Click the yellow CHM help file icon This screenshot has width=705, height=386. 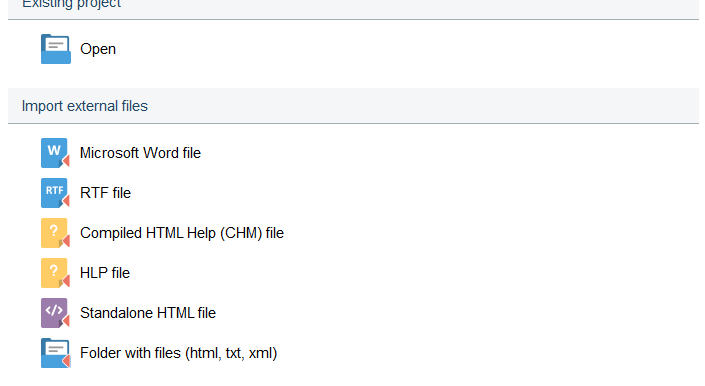[x=55, y=233]
